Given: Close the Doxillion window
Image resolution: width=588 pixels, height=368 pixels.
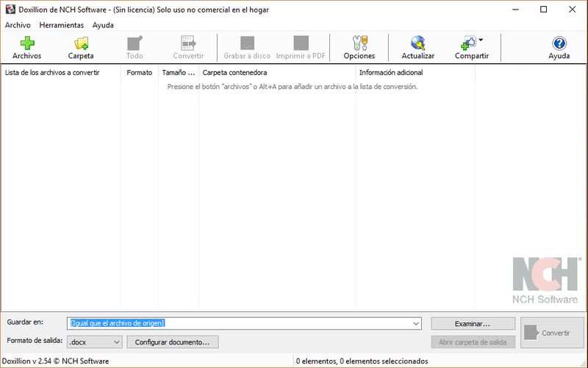Looking at the screenshot, I should 573,10.
